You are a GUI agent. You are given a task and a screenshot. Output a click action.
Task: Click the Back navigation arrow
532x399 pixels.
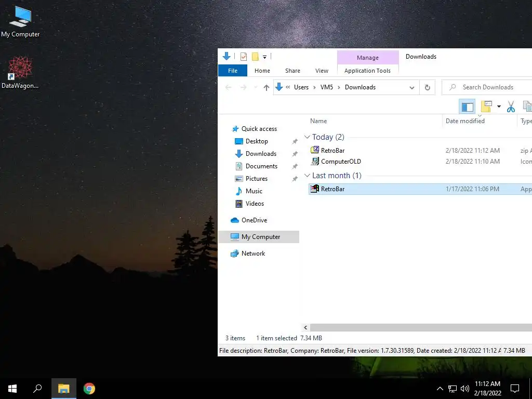pos(229,87)
